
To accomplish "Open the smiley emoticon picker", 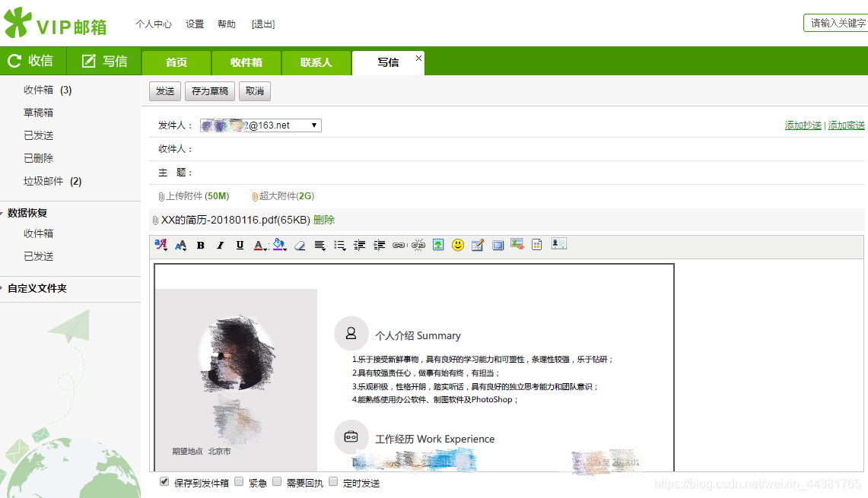I will point(458,245).
